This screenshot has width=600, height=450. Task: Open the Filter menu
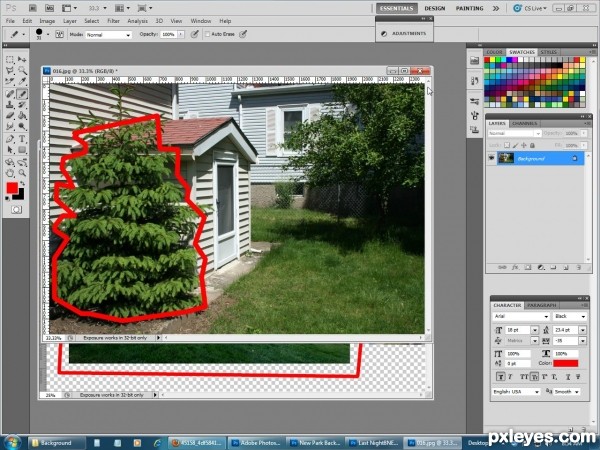113,21
